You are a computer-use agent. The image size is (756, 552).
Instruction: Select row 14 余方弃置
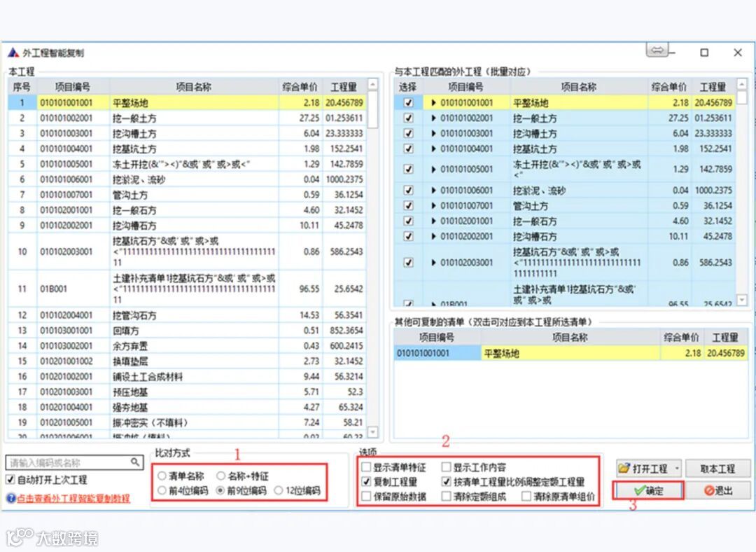pos(187,346)
